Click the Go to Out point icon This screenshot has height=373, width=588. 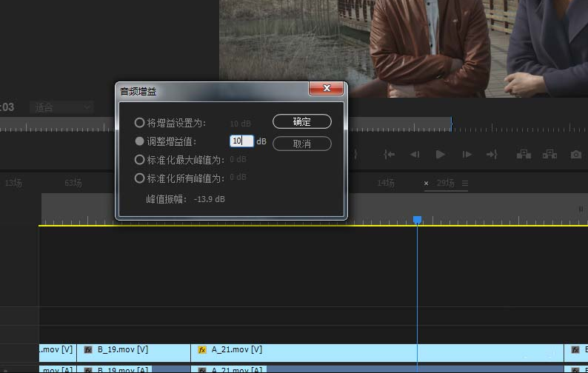pos(492,155)
